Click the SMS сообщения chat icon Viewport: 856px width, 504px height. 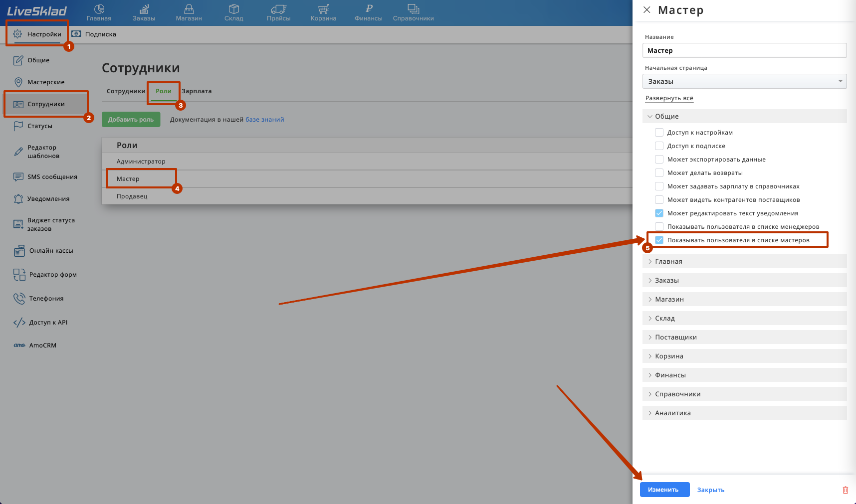point(18,177)
